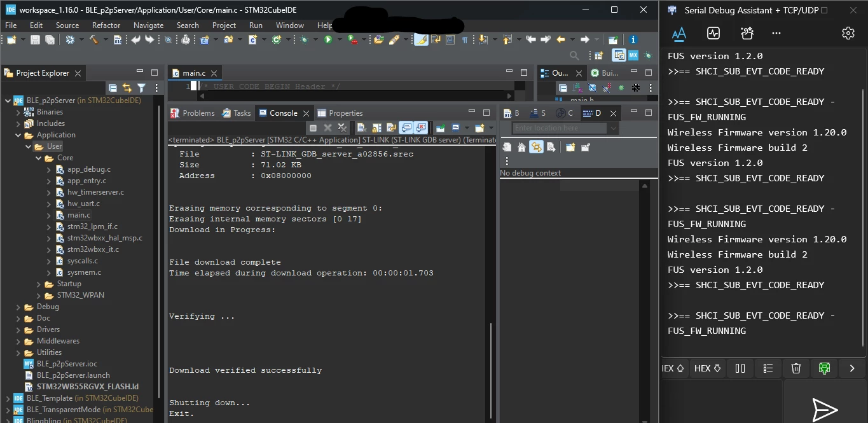Click the Save toolbar icon
The image size is (868, 423).
point(35,39)
